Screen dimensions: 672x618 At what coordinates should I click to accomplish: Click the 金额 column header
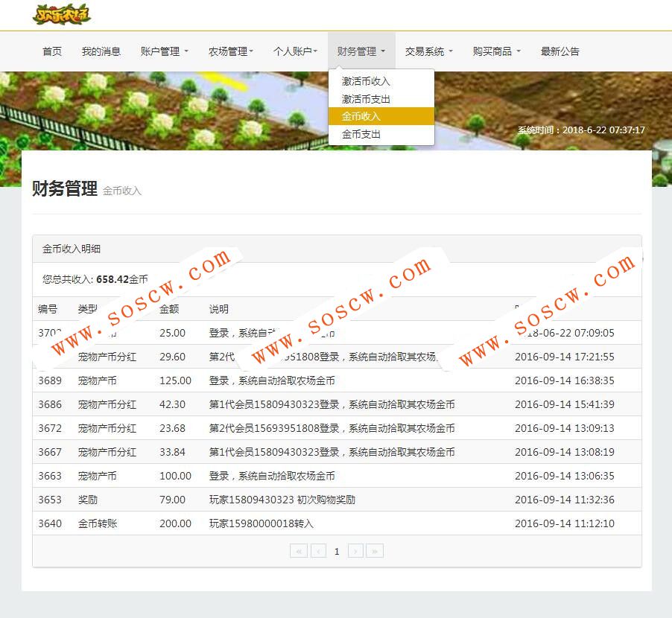point(169,309)
